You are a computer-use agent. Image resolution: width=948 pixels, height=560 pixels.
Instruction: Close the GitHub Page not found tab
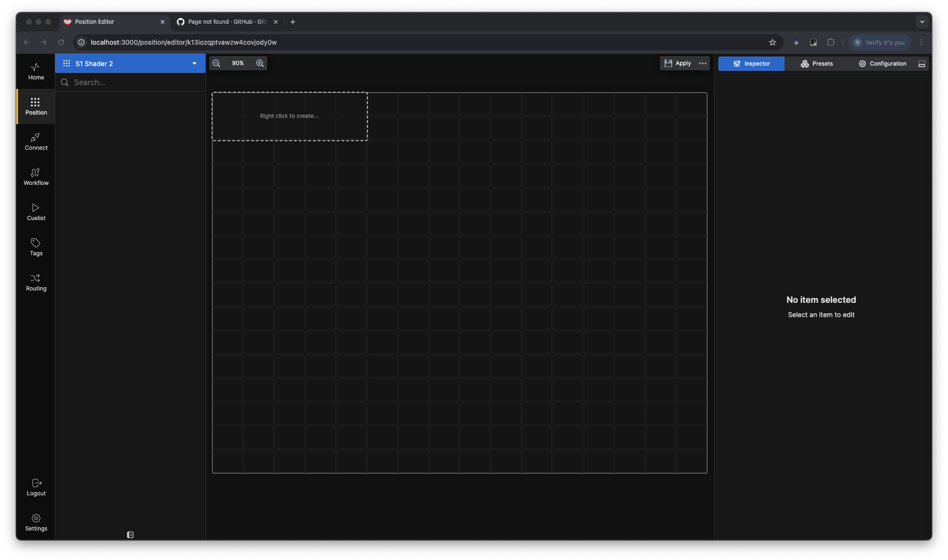click(276, 22)
